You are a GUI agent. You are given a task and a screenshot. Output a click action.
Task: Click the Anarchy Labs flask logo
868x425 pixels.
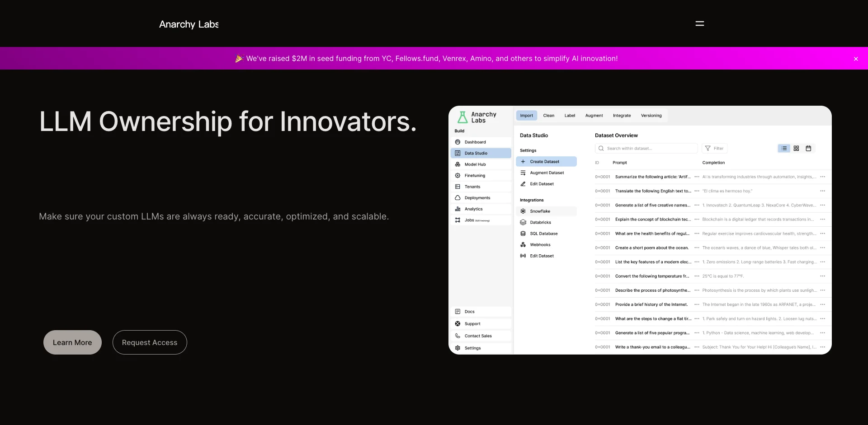(462, 117)
